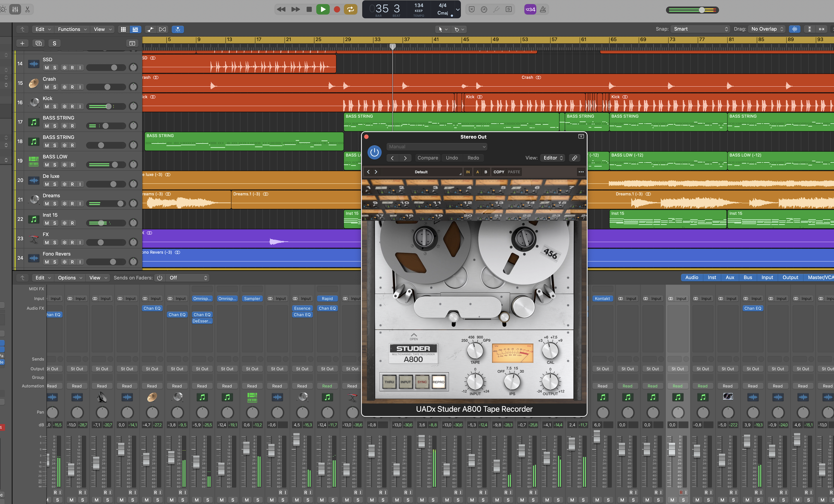This screenshot has width=834, height=504.
Task: Open the Manual preset dropdown in plugin
Action: point(437,147)
